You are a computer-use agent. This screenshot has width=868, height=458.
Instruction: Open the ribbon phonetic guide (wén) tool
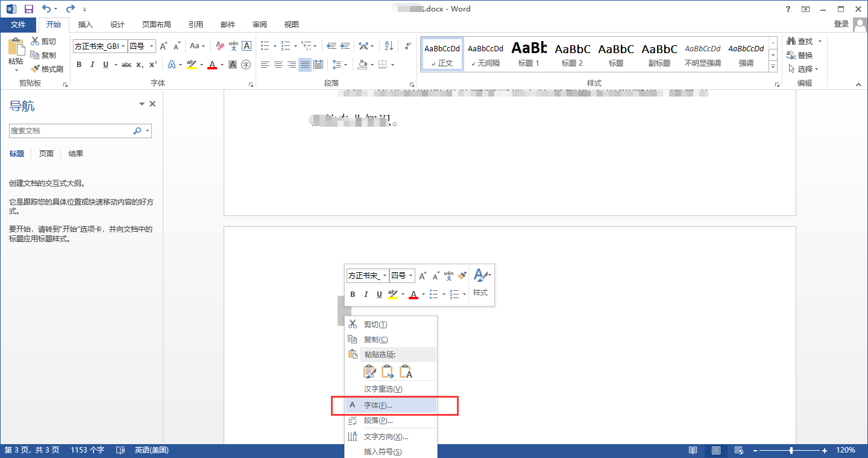(x=233, y=46)
